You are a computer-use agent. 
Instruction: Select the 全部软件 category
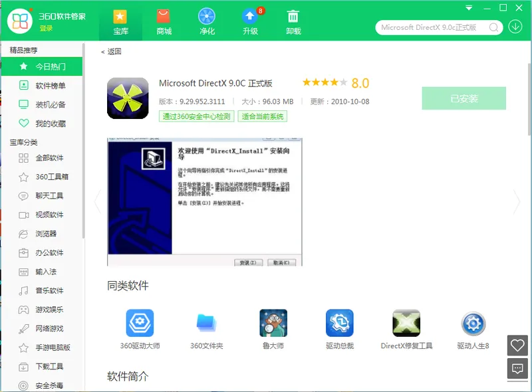pos(42,157)
